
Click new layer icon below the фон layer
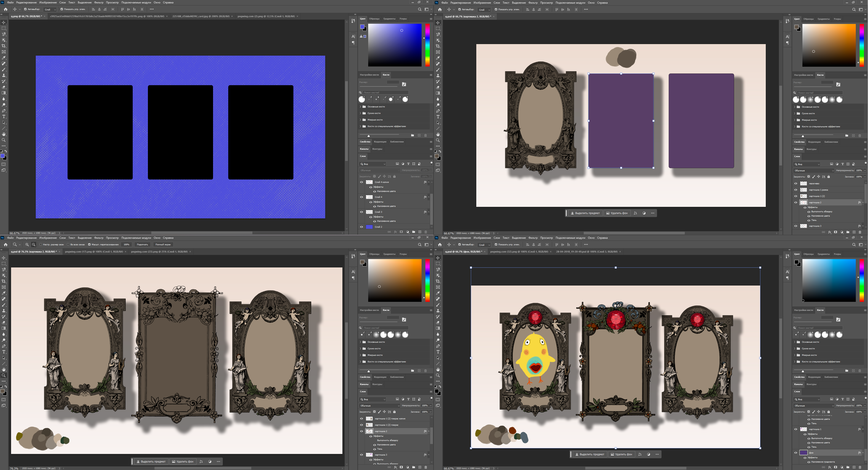(854, 467)
